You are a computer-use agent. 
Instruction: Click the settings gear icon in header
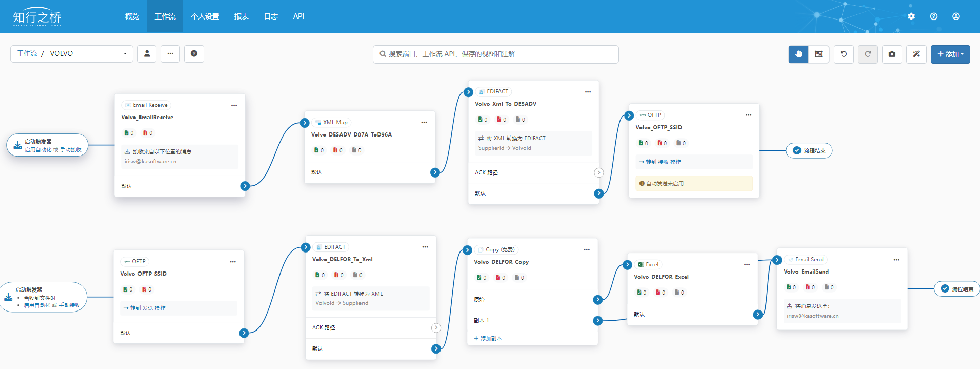911,16
